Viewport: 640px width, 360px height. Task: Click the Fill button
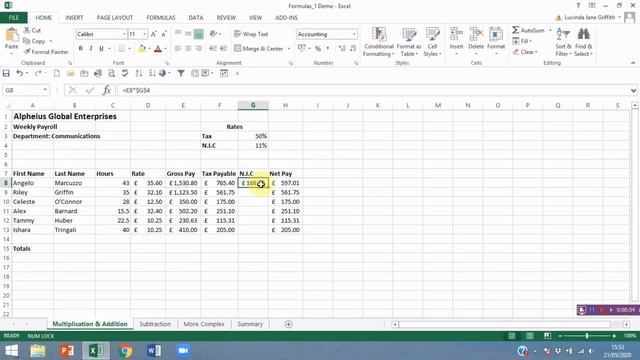point(522,41)
